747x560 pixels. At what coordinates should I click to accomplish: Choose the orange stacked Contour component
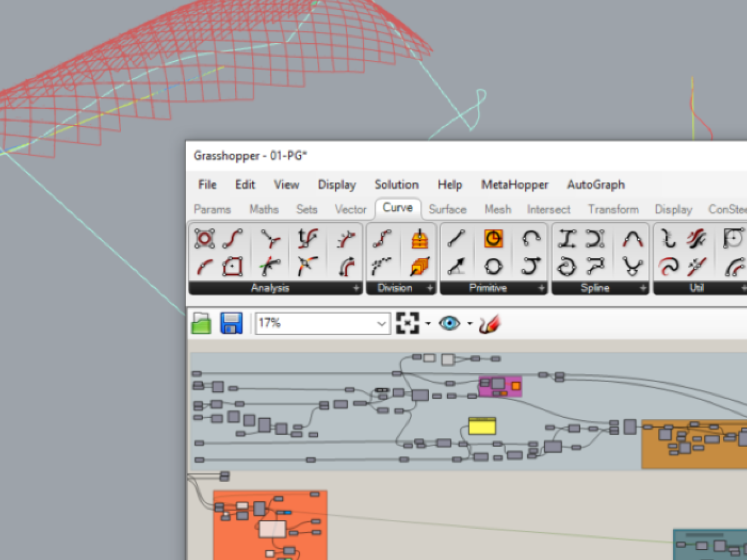tap(419, 239)
